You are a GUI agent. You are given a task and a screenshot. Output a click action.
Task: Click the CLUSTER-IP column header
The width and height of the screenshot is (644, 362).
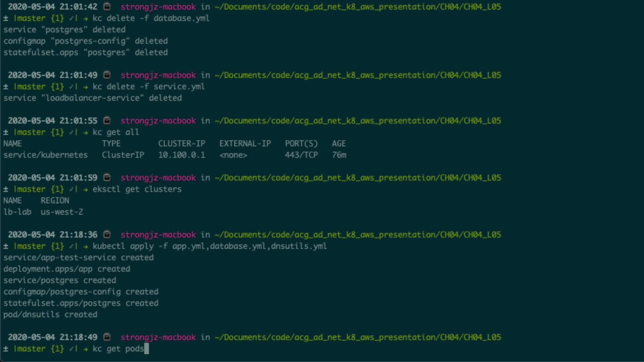[181, 144]
